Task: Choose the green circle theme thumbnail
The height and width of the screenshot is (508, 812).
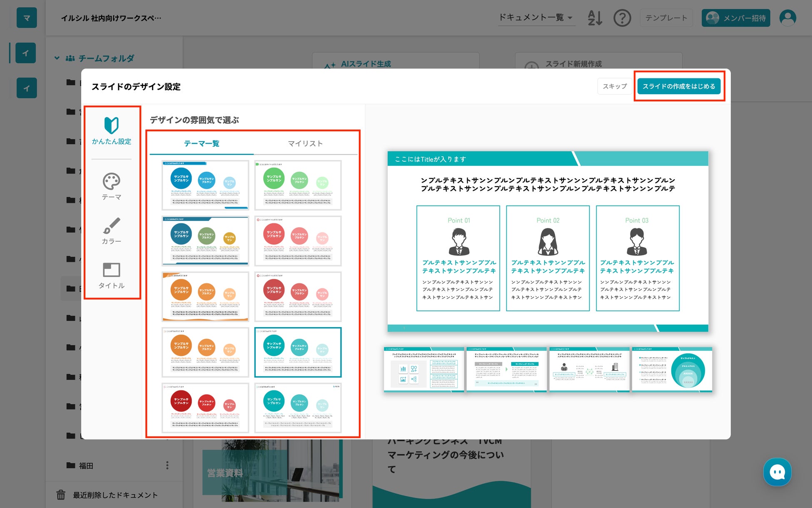Action: [298, 185]
